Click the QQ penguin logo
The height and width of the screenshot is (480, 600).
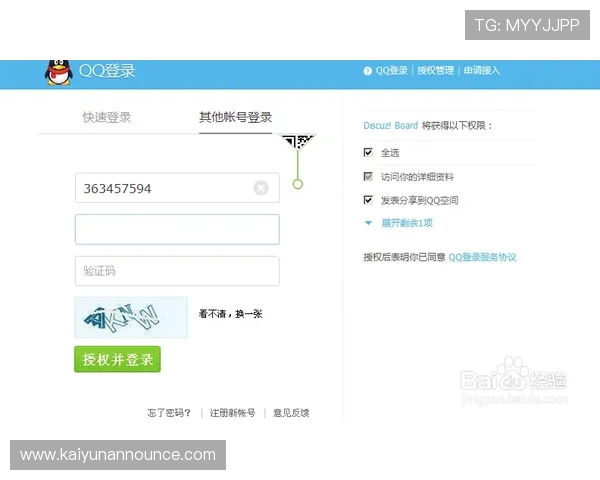pyautogui.click(x=59, y=72)
